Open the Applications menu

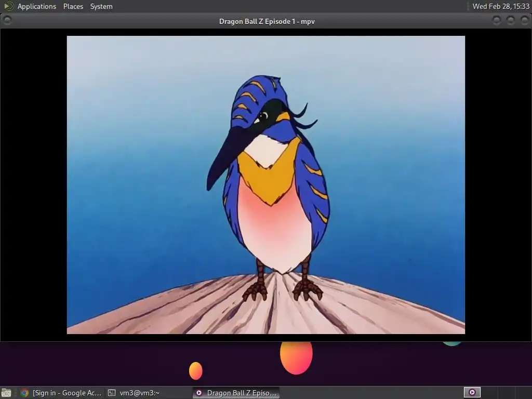pos(37,6)
